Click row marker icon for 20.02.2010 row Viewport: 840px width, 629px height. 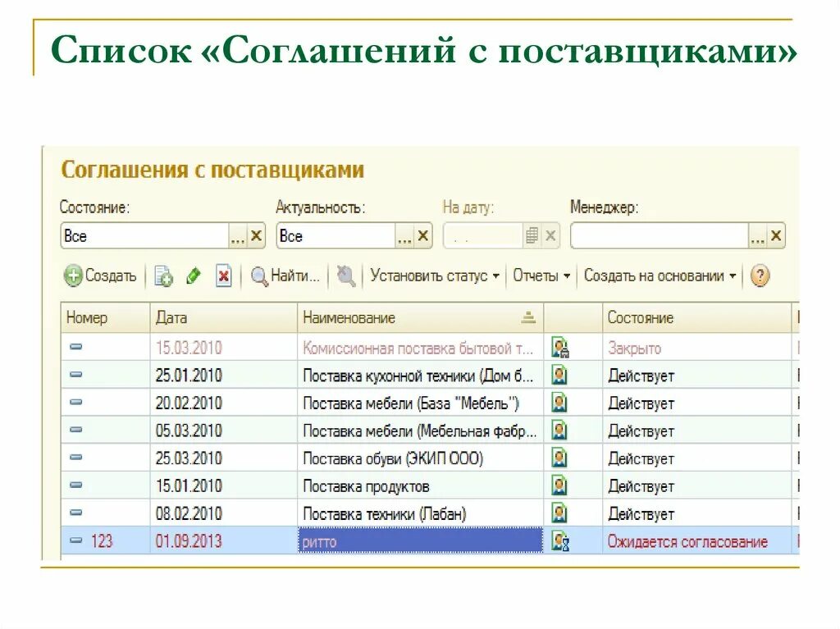(76, 402)
